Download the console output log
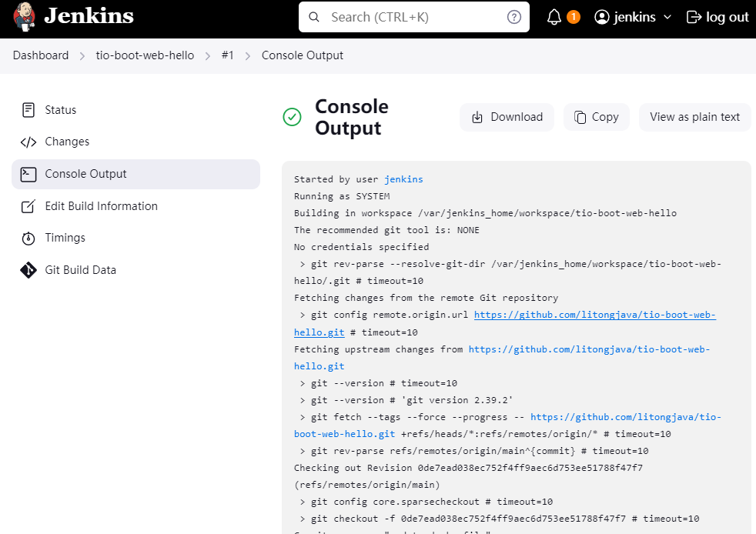 pos(507,117)
